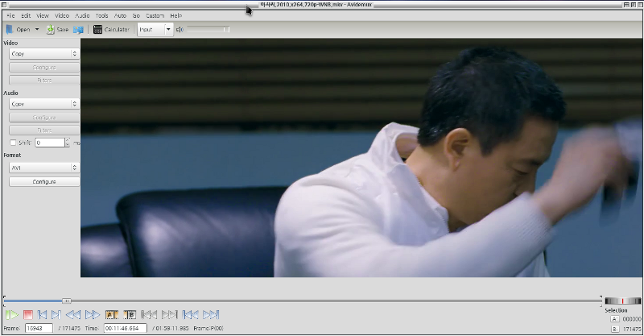This screenshot has height=336, width=644.
Task: Open the Edit menu
Action: 26,15
